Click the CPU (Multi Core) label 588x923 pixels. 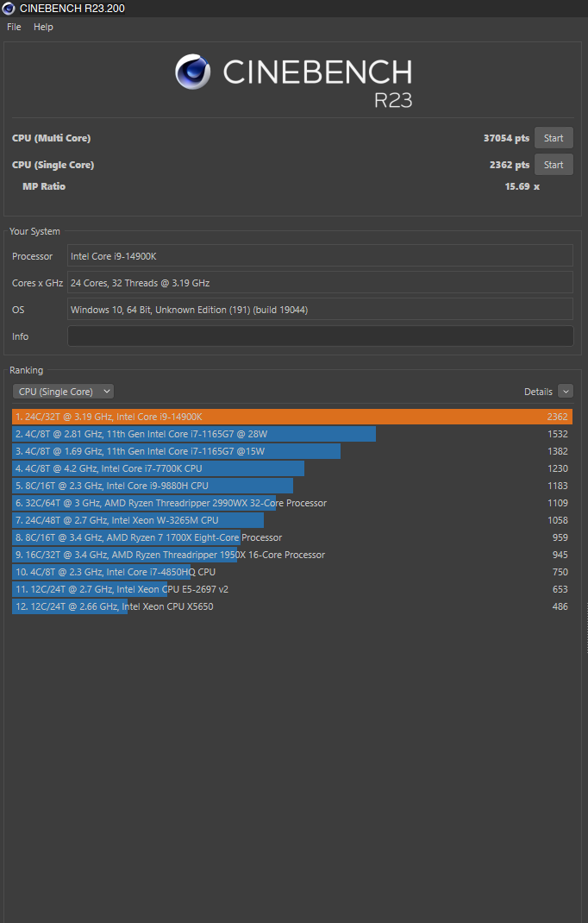click(x=51, y=138)
